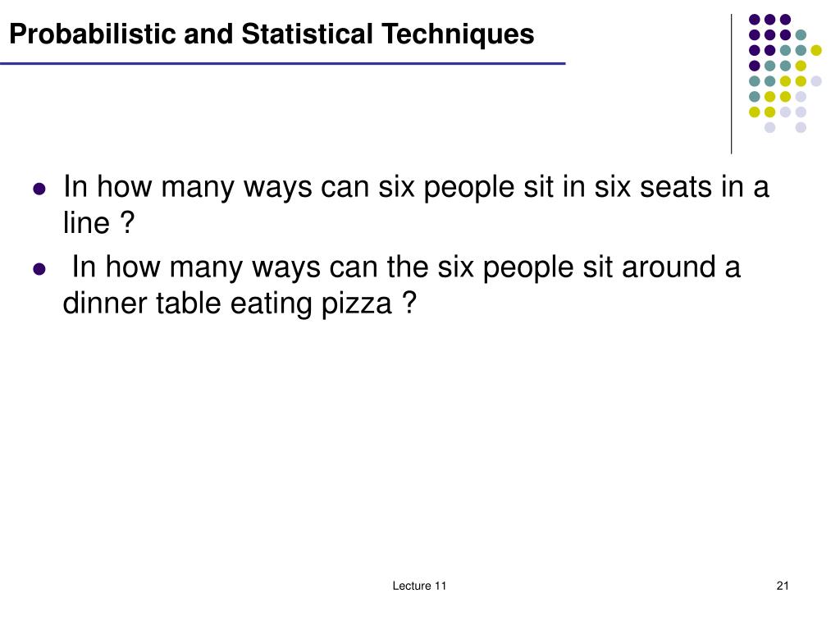Image resolution: width=840 pixels, height=630 pixels.
Task: Click the thin vertical line beside the dot pattern
Action: click(x=731, y=84)
